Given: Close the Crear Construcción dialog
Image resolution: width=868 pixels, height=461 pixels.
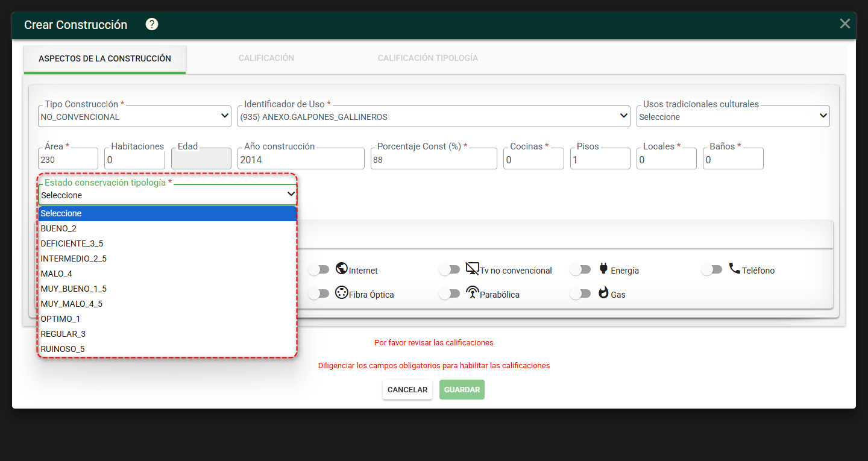Looking at the screenshot, I should [x=844, y=24].
